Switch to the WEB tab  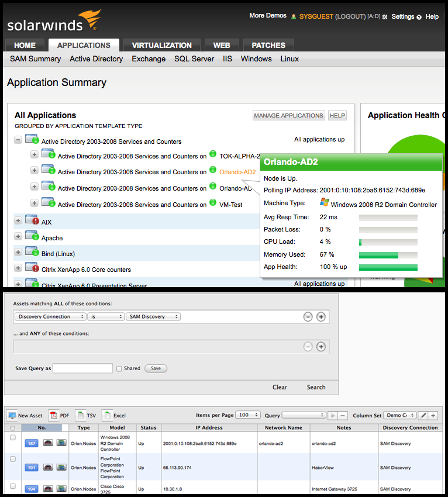pos(221,46)
